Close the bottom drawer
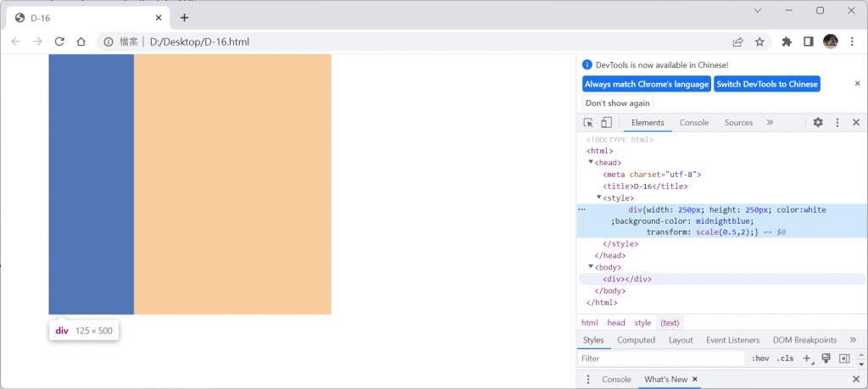The height and width of the screenshot is (389, 868). [856, 380]
